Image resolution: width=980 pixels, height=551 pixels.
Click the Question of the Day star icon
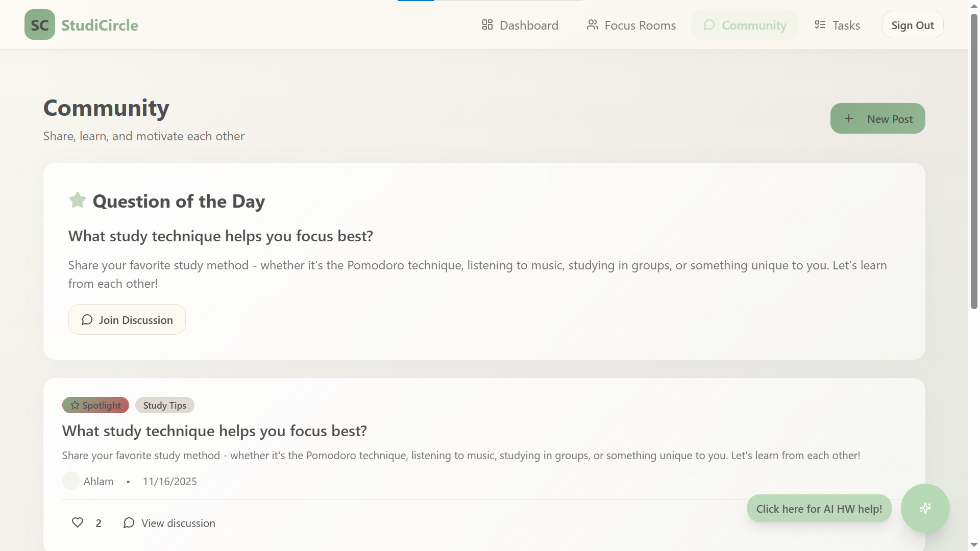point(78,200)
